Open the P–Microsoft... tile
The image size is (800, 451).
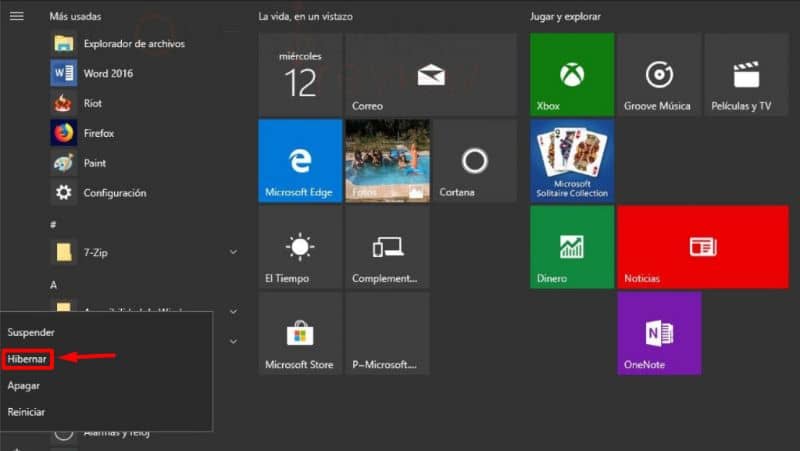click(387, 333)
